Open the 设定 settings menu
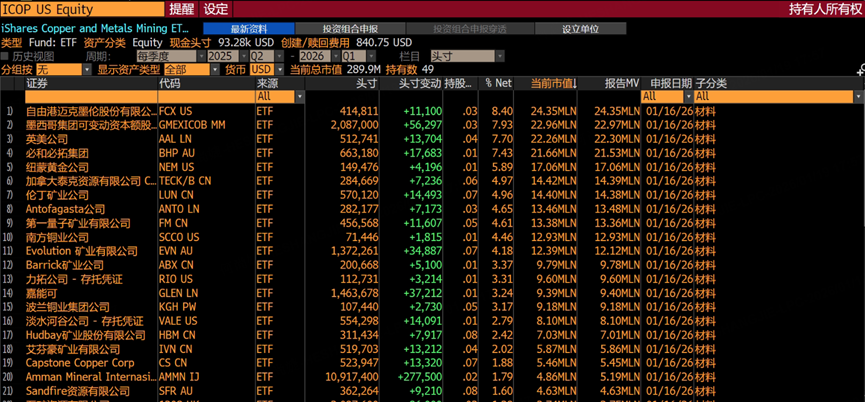This screenshot has height=402, width=865. point(216,9)
